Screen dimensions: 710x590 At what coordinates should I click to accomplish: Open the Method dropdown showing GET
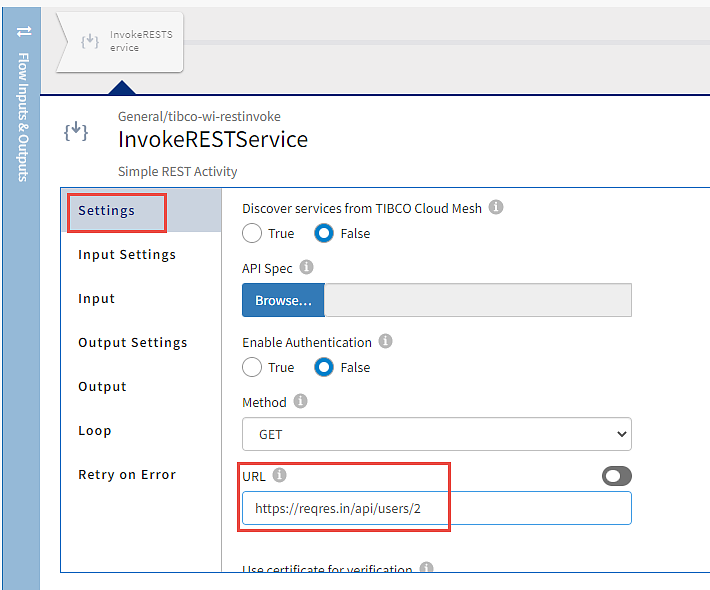[x=436, y=435]
